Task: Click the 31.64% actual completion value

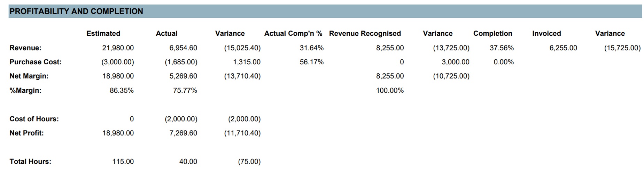Action: [x=311, y=48]
